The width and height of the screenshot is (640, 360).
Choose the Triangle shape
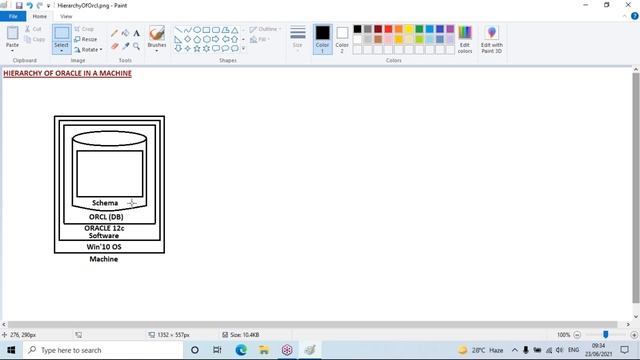pyautogui.click(x=235, y=30)
